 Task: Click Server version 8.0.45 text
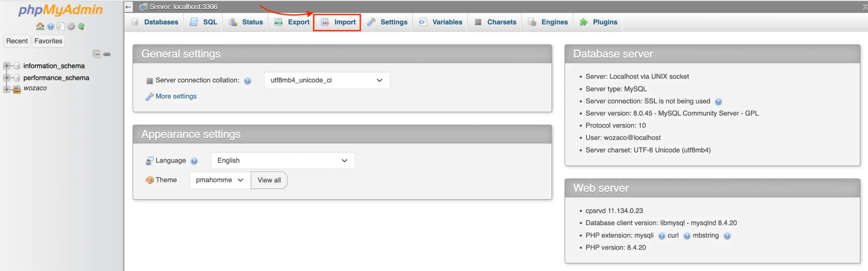pos(672,113)
